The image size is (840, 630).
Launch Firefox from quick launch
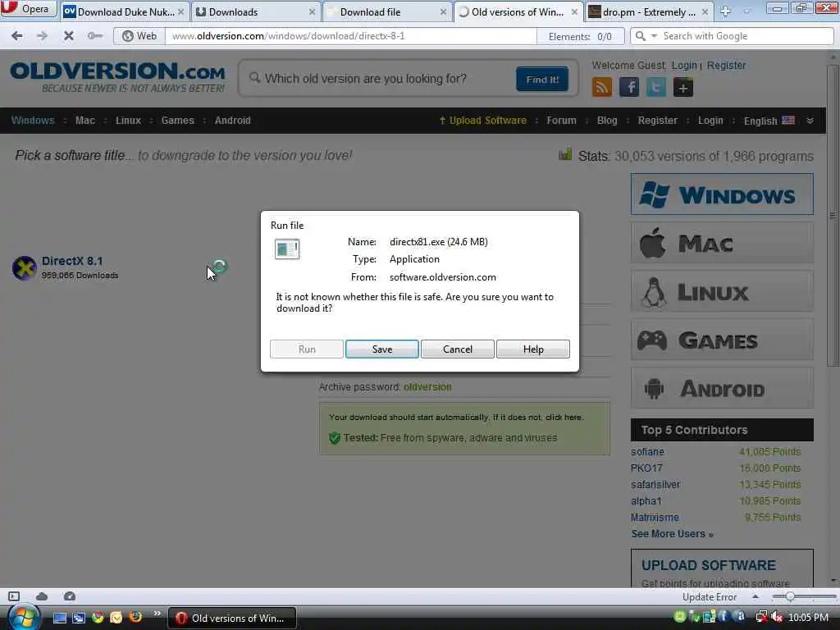click(x=135, y=617)
